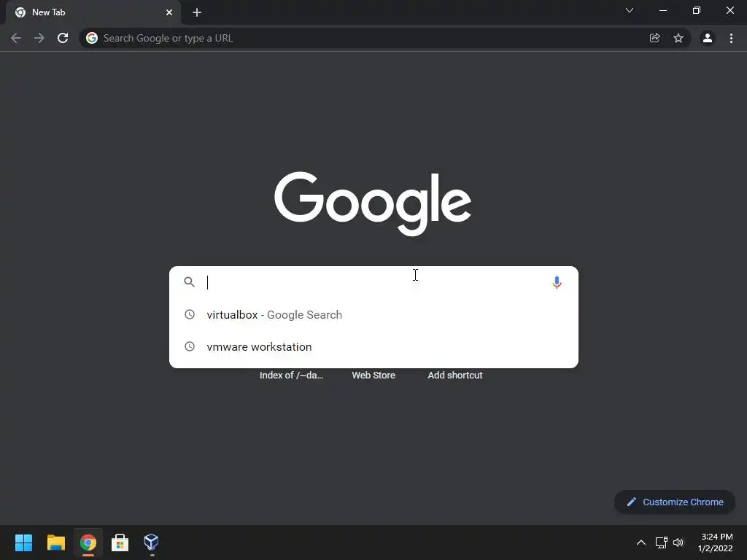Viewport: 747px width, 560px height.
Task: Click the Google search box input
Action: (x=374, y=282)
